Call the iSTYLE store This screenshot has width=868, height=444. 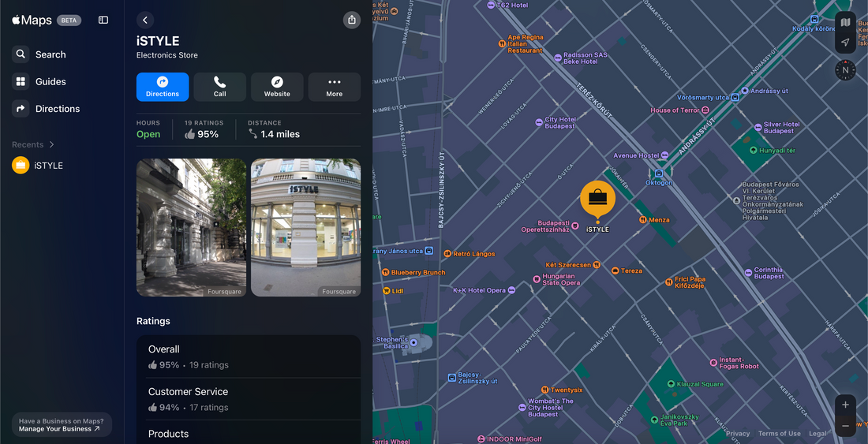(x=219, y=87)
